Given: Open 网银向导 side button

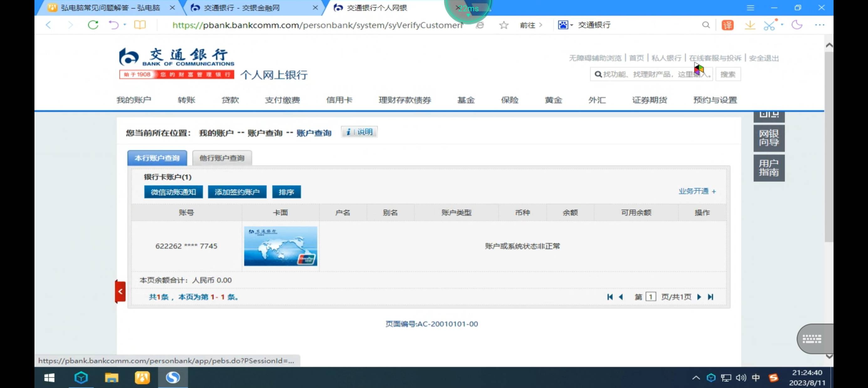Looking at the screenshot, I should [x=769, y=138].
